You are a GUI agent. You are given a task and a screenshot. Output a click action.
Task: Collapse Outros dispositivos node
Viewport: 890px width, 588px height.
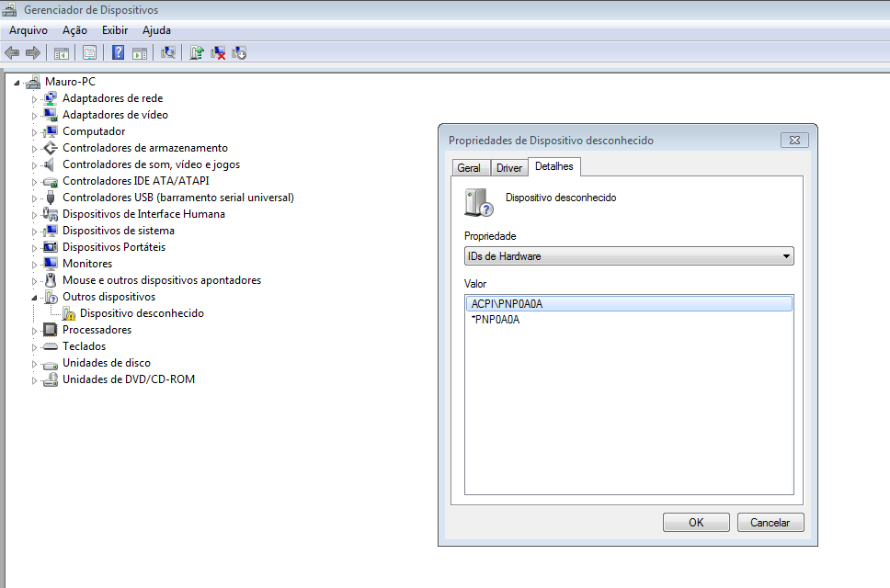click(x=34, y=298)
